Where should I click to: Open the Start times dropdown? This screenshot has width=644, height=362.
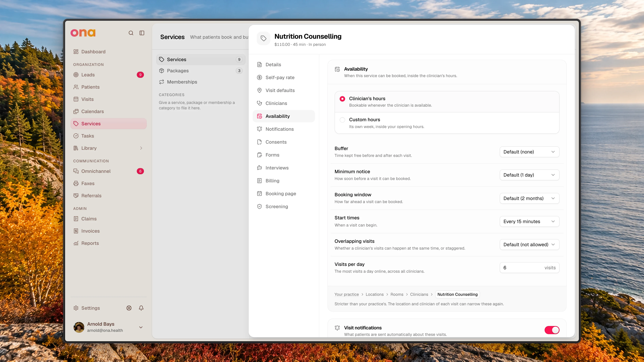coord(529,222)
